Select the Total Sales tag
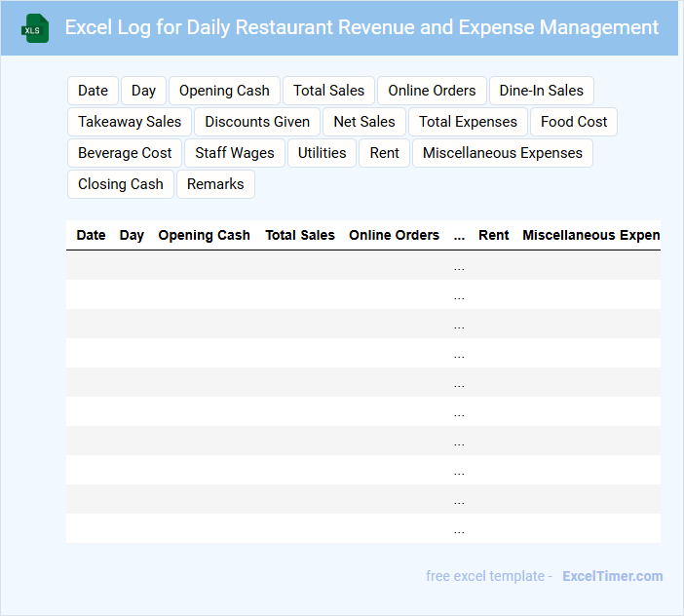 point(328,91)
